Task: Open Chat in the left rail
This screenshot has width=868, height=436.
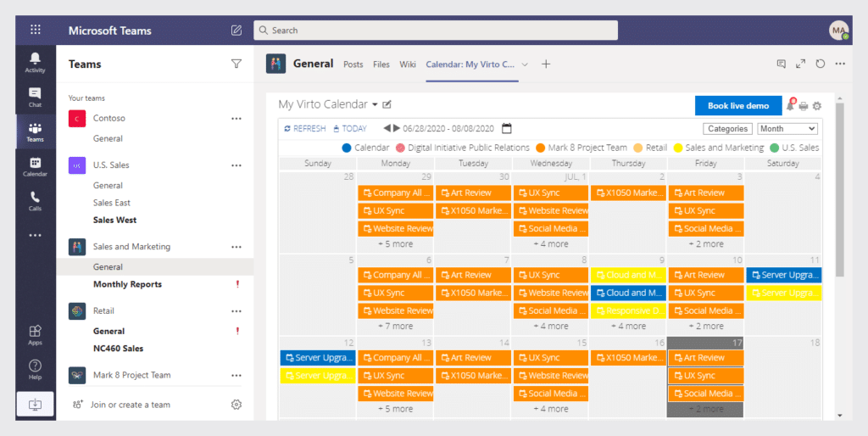Action: [x=36, y=97]
